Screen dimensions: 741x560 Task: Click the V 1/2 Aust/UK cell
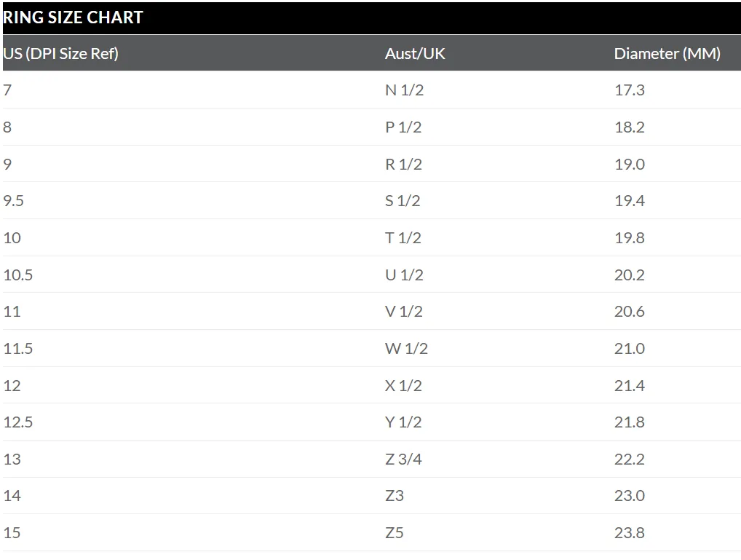point(403,312)
